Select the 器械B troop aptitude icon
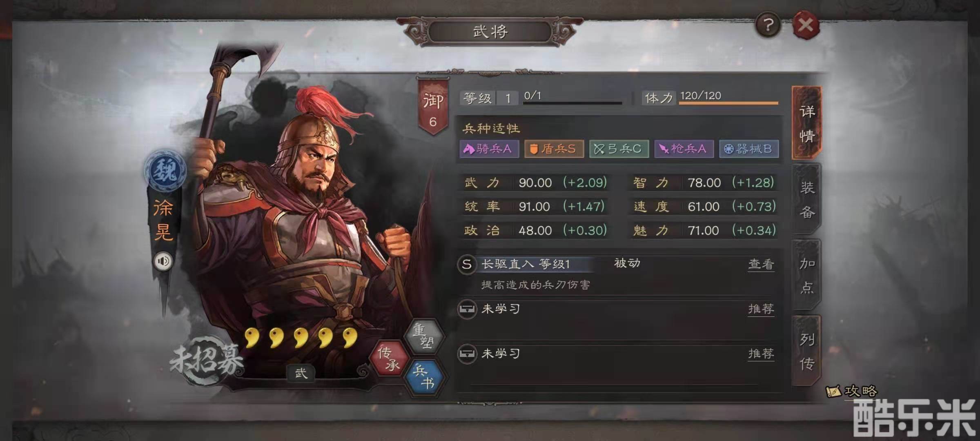The width and height of the screenshot is (980, 441). (x=749, y=149)
